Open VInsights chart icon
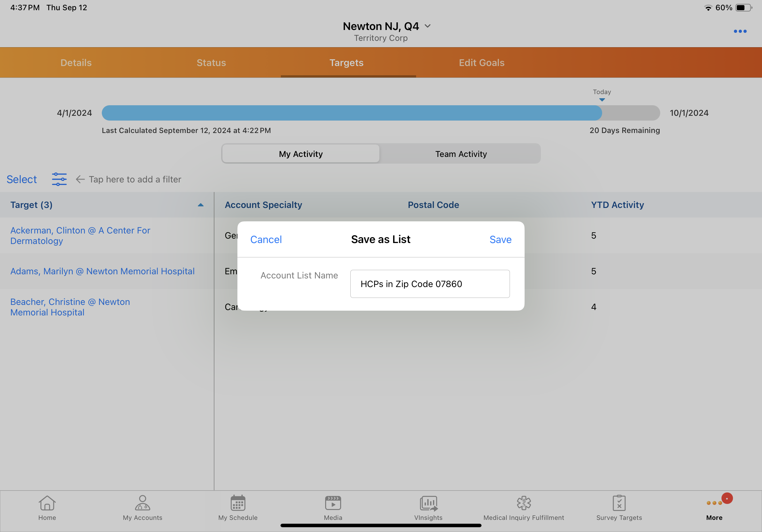The width and height of the screenshot is (762, 532). click(428, 503)
